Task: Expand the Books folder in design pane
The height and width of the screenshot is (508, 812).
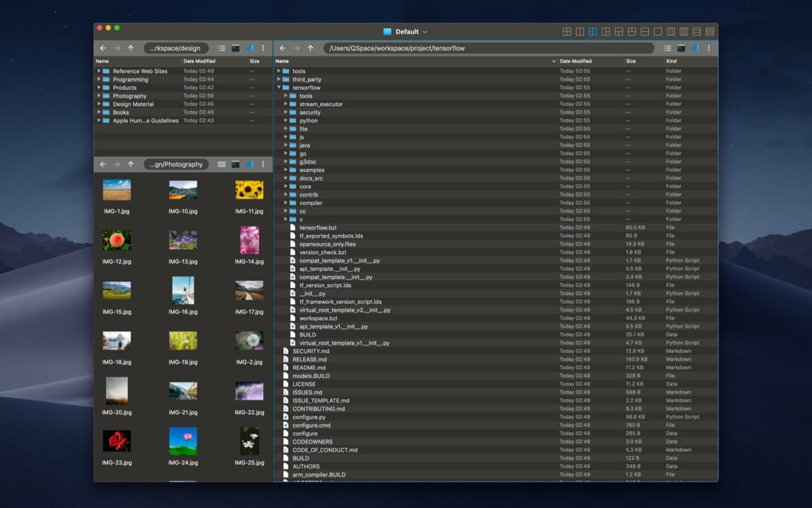Action: click(x=99, y=112)
